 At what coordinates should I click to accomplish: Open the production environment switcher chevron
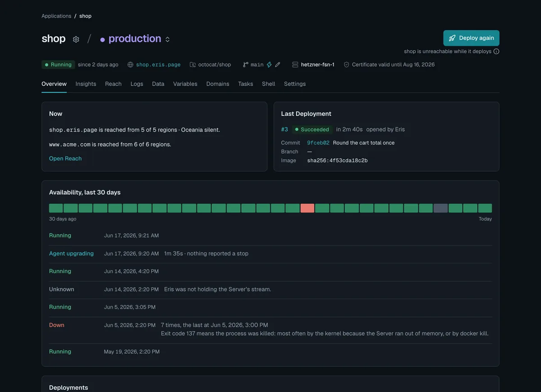pyautogui.click(x=168, y=40)
